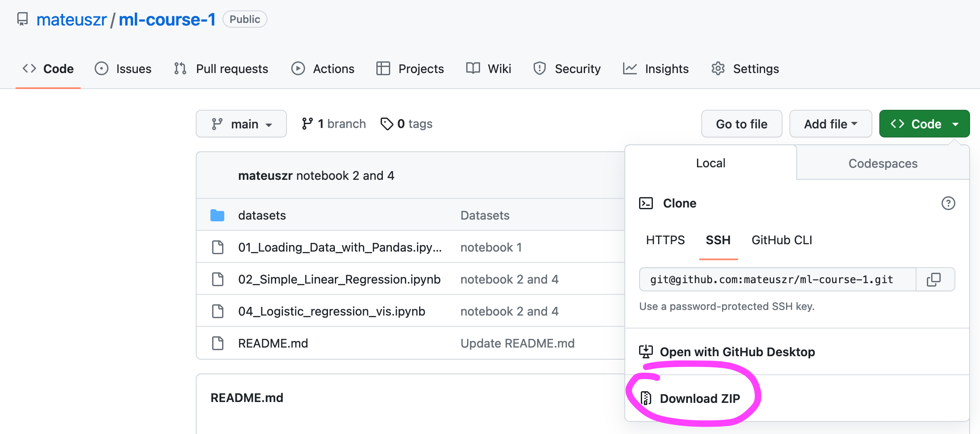980x434 pixels.
Task: Open the Pull requests tab
Action: tap(221, 69)
